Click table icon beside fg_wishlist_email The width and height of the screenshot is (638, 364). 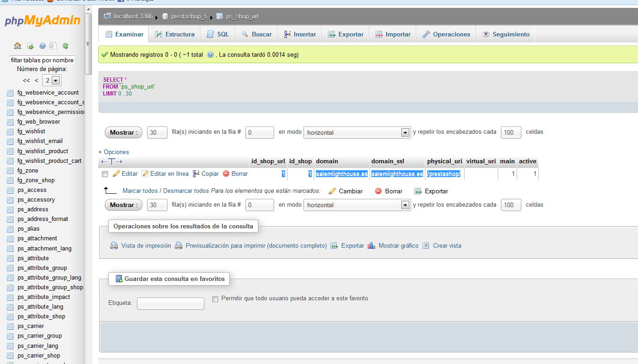click(10, 141)
